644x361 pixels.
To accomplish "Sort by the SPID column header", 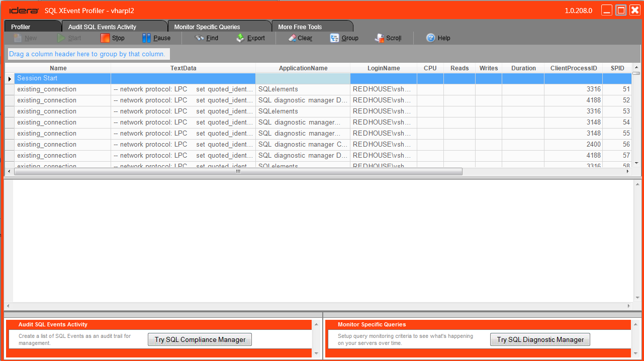I will point(617,68).
